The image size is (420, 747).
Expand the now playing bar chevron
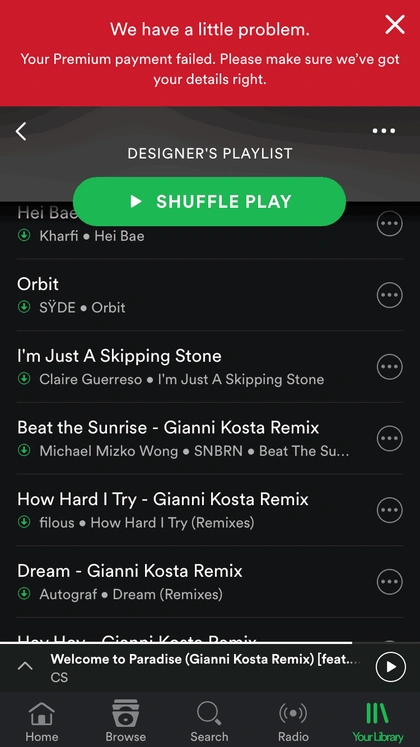pyautogui.click(x=25, y=666)
